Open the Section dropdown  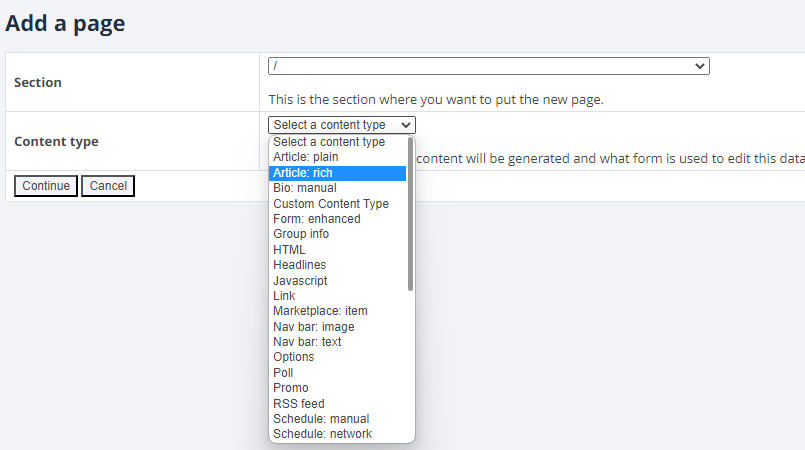click(488, 66)
